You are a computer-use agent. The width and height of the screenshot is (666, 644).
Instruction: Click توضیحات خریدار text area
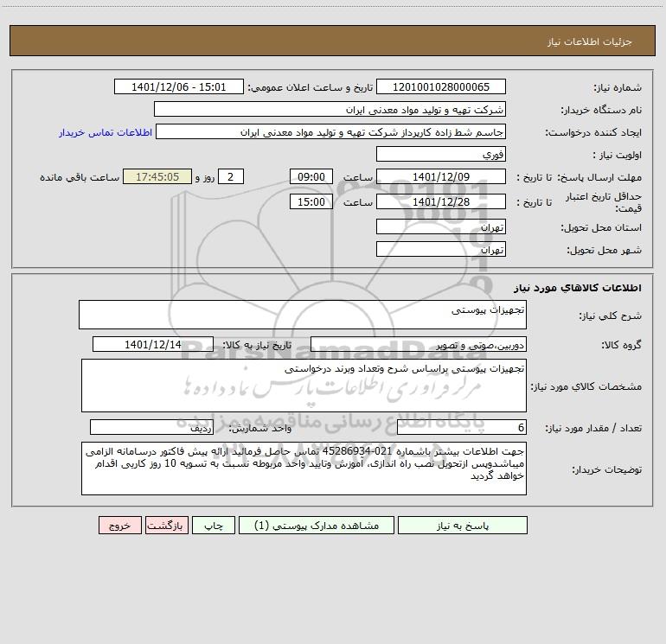point(304,469)
